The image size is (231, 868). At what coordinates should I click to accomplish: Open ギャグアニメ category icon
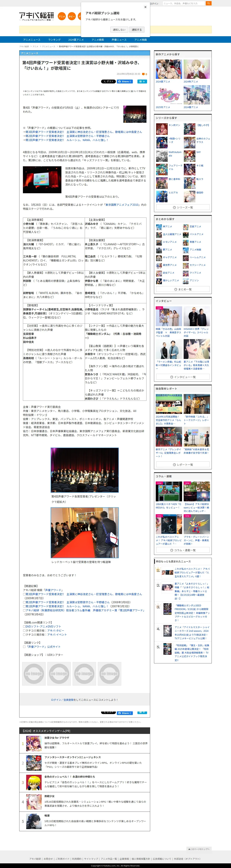coord(159,258)
